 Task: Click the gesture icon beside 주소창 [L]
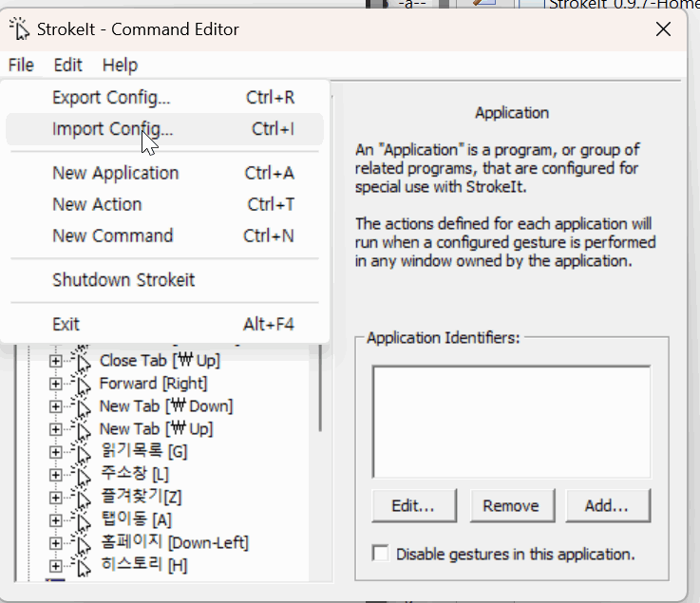pos(82,475)
